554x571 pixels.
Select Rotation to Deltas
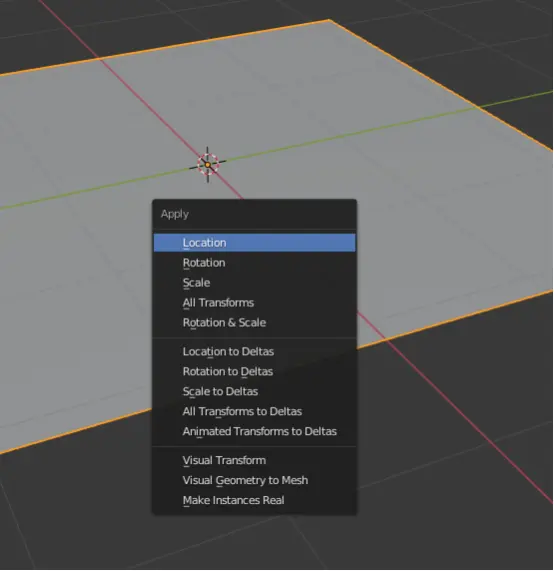[x=254, y=372]
